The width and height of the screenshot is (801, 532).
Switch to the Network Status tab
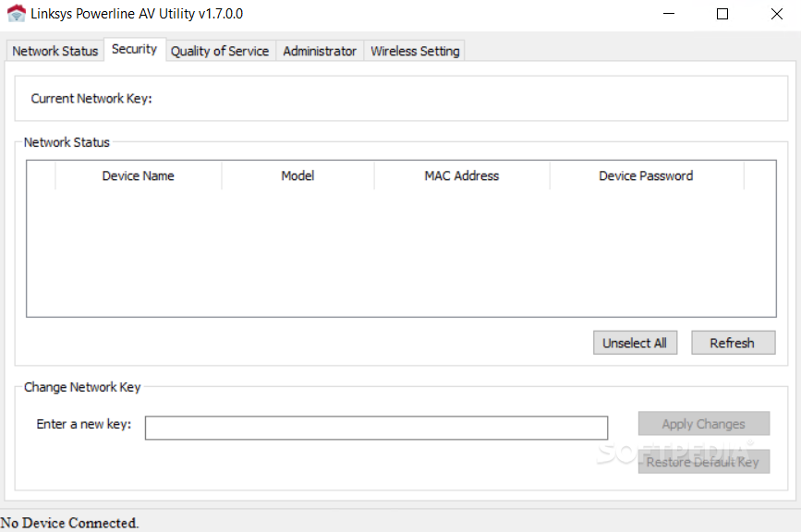(x=55, y=51)
